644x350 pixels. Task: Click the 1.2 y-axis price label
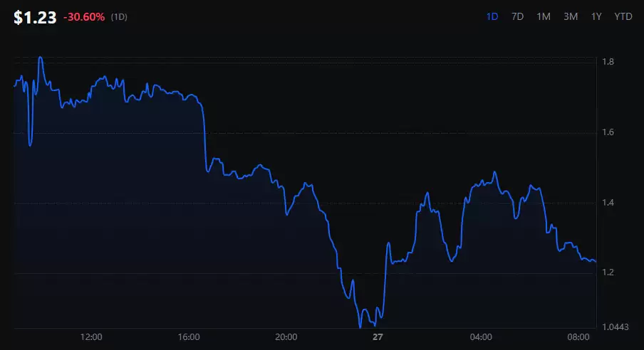pyautogui.click(x=608, y=272)
